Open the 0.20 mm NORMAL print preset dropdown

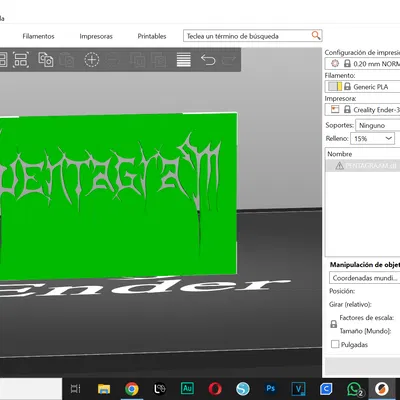(x=362, y=63)
